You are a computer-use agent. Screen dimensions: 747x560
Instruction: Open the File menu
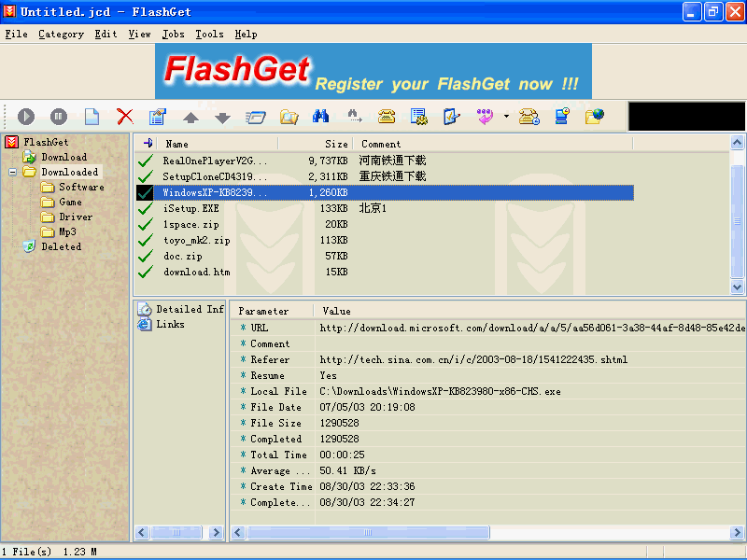(16, 35)
